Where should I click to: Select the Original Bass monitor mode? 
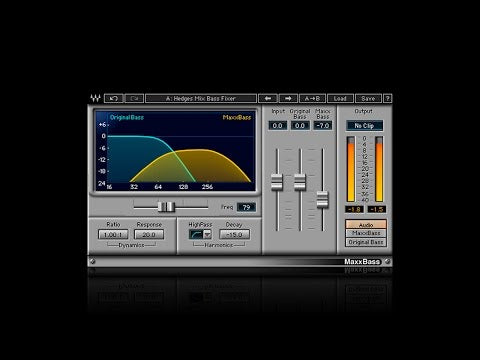point(366,242)
